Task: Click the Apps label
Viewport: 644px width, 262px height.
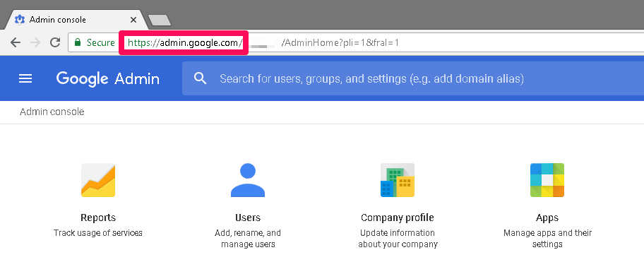Action: click(x=547, y=218)
